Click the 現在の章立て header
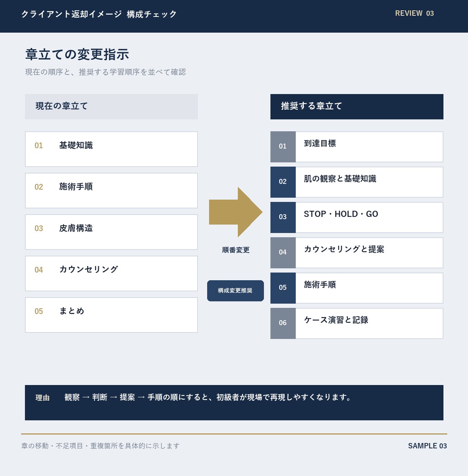Image resolution: width=468 pixels, height=476 pixels. point(111,106)
